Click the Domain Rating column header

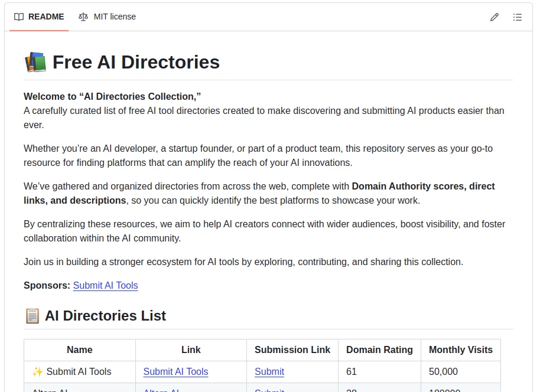(x=379, y=349)
